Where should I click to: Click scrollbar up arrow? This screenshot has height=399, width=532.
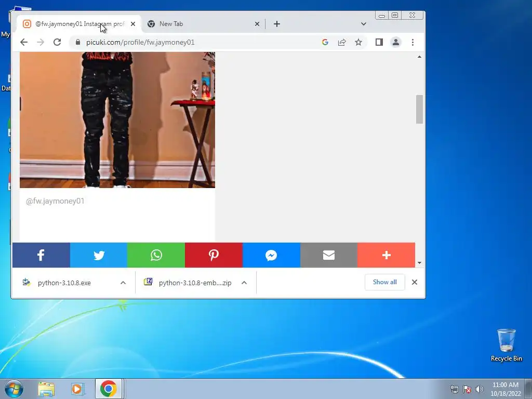click(x=419, y=57)
